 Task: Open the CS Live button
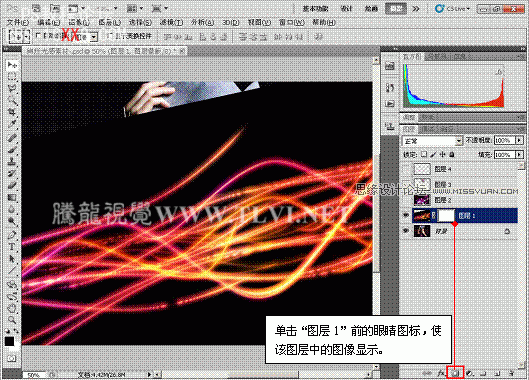click(453, 8)
